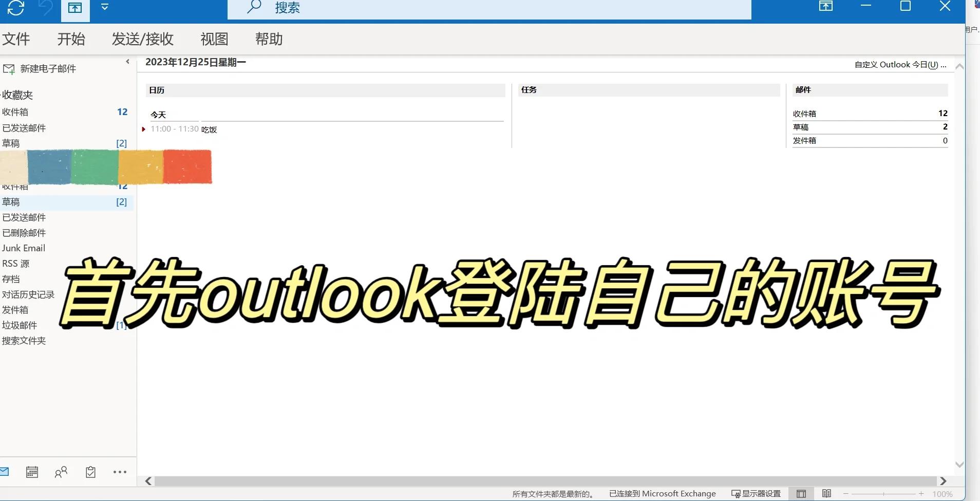Click the undo arrow in title bar
Image resolution: width=980 pixels, height=501 pixels.
tap(46, 7)
